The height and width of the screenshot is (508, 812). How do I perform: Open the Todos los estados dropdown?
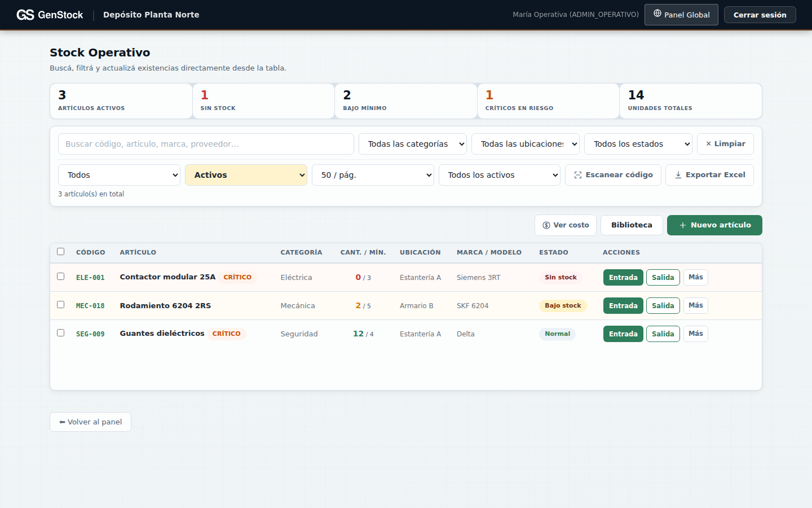pyautogui.click(x=638, y=144)
